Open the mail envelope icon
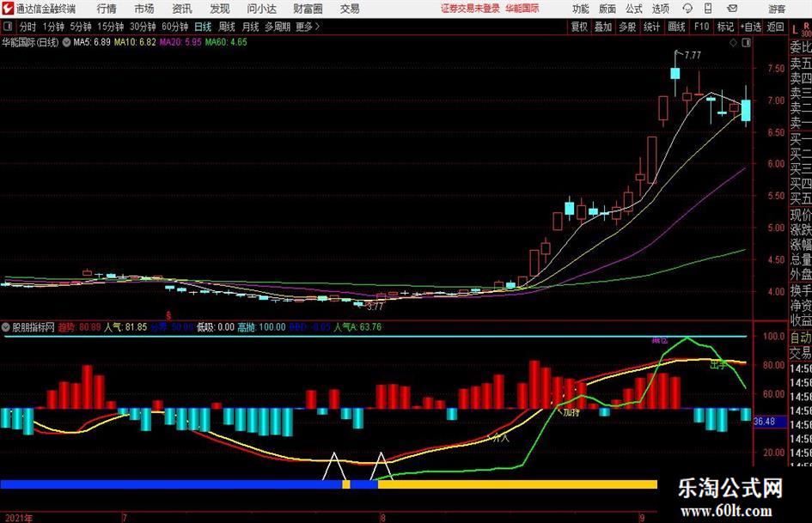The image size is (812, 523). tap(732, 9)
